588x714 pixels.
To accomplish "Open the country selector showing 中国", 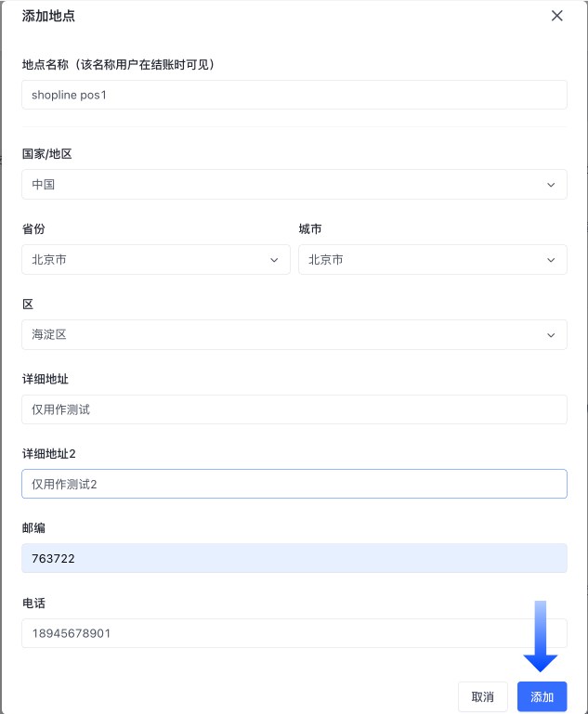I will click(x=279, y=185).
